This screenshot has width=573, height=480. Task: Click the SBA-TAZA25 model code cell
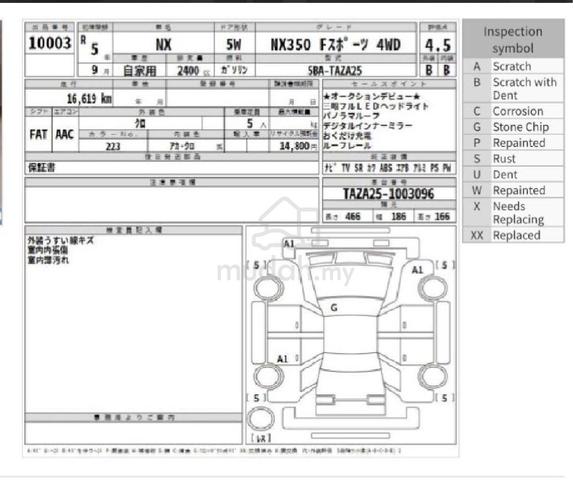click(x=335, y=70)
